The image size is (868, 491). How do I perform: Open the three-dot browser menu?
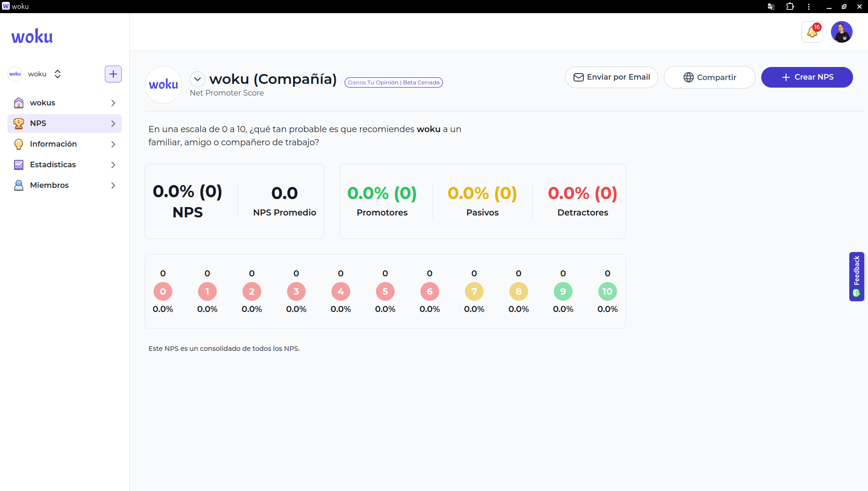pyautogui.click(x=809, y=7)
